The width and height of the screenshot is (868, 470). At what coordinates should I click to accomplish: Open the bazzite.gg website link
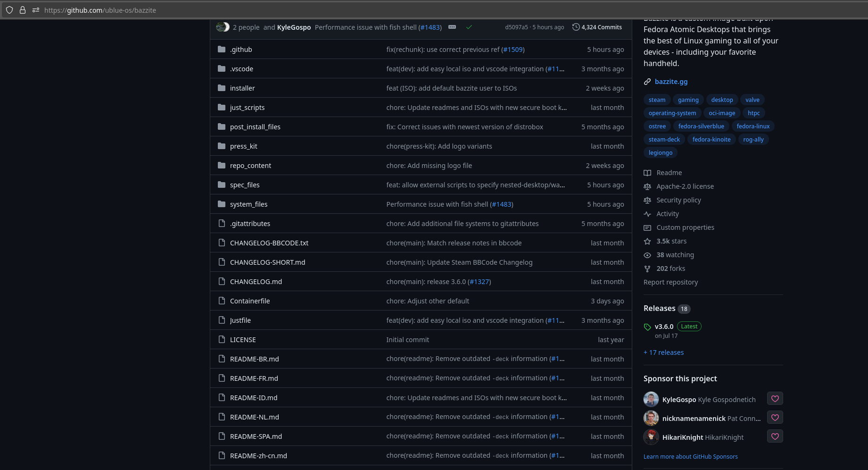pyautogui.click(x=671, y=82)
